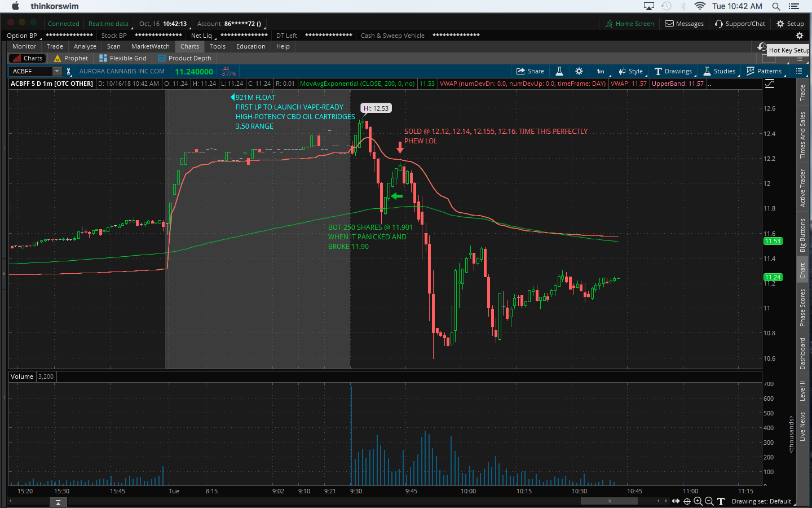The width and height of the screenshot is (812, 508).
Task: Open the Dashboard sidebar tab
Action: point(802,354)
